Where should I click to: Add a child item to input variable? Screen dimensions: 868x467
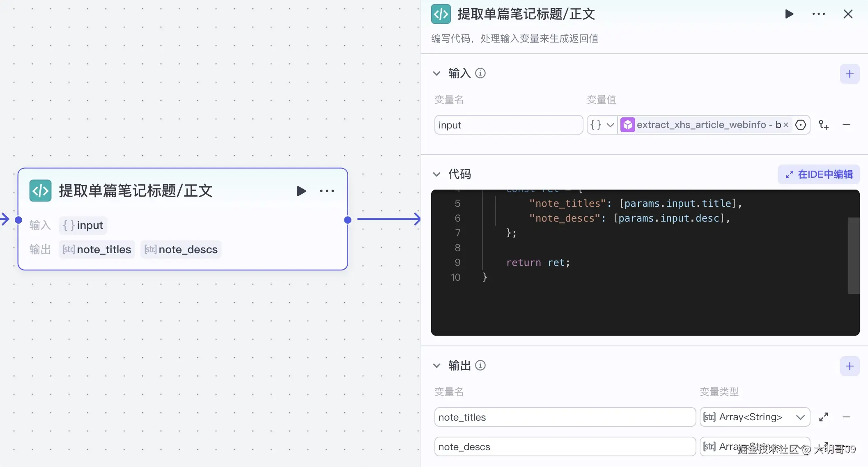(x=824, y=125)
